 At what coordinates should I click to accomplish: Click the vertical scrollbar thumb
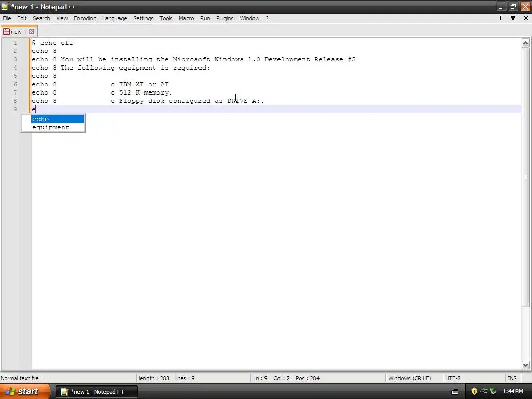(x=526, y=177)
